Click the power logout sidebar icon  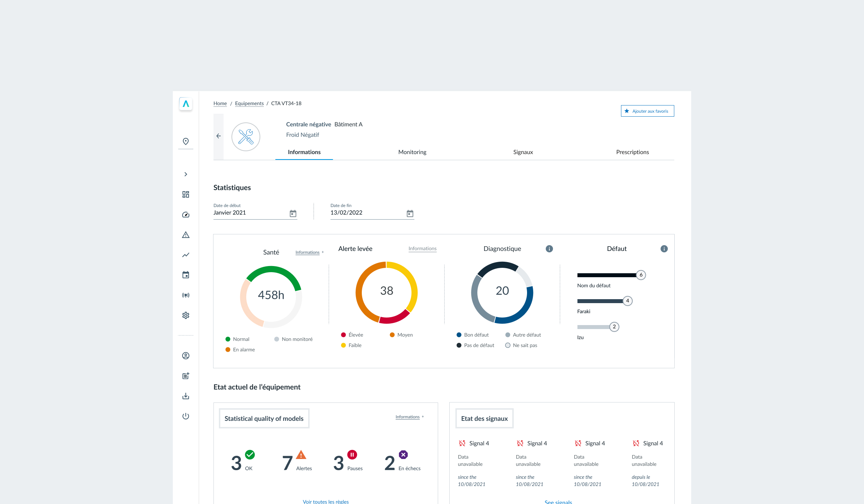click(x=186, y=416)
